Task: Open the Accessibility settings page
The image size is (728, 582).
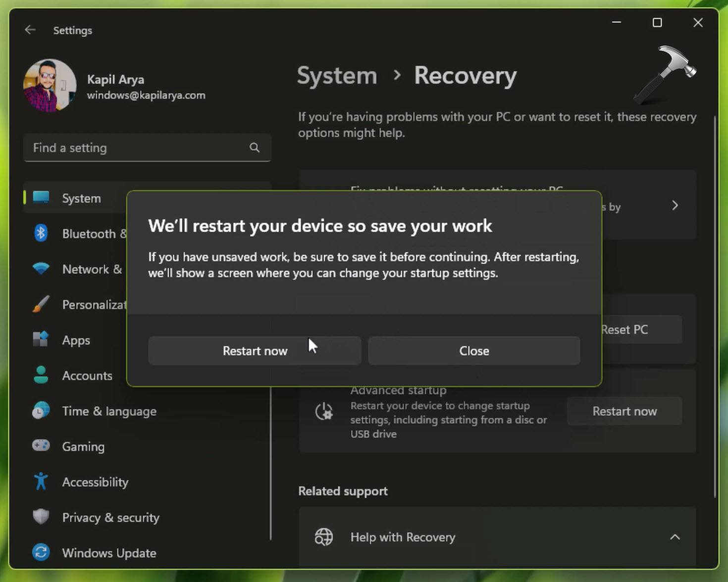Action: pyautogui.click(x=95, y=482)
